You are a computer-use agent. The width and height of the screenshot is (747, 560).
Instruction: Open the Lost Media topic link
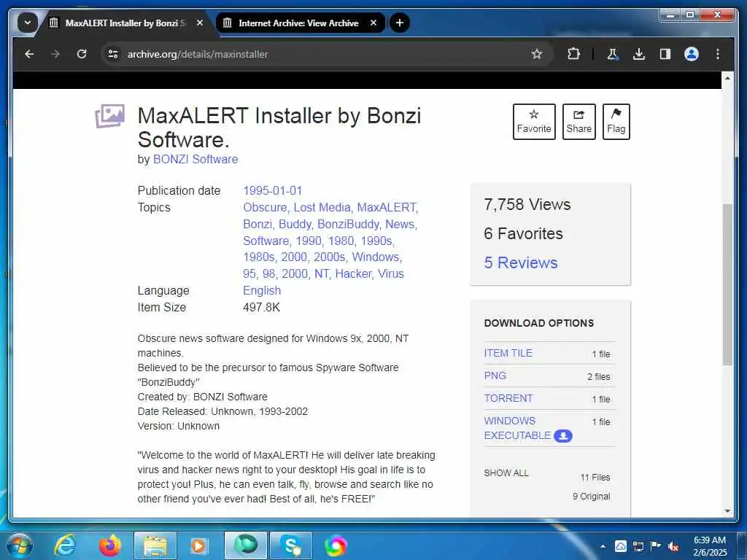click(322, 207)
